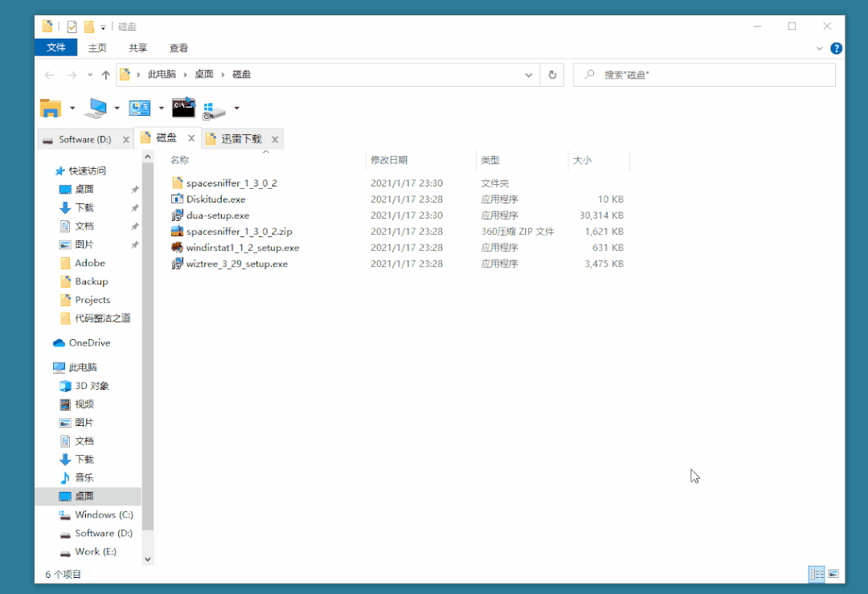Viewport: 868px width, 594px height.
Task: Open dropdown next to This PC toolbar icon
Action: 117,108
